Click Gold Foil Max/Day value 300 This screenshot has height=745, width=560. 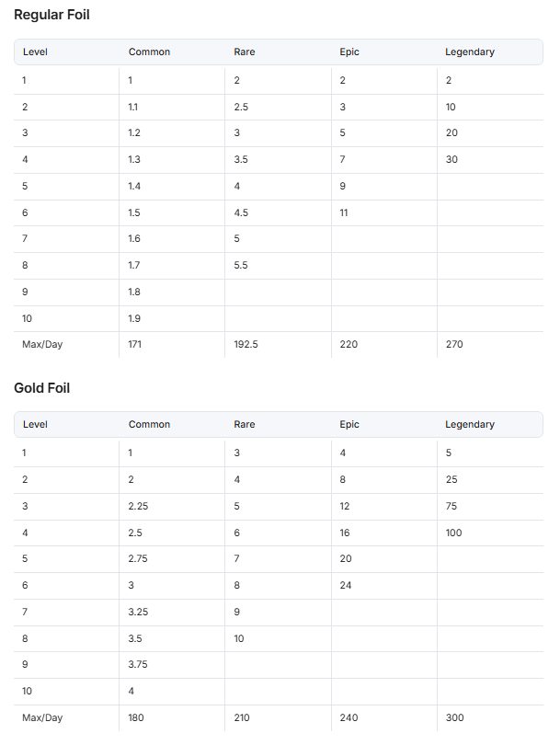tap(454, 718)
